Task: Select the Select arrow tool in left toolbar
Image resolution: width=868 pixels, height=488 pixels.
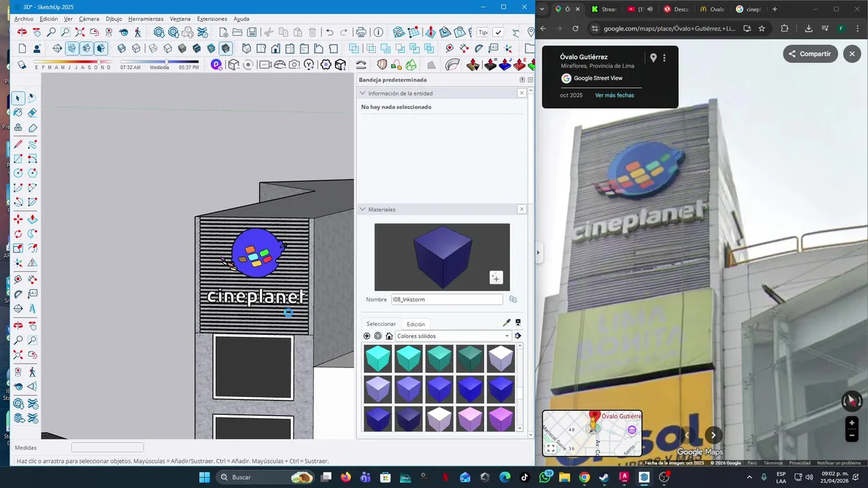Action: click(18, 98)
